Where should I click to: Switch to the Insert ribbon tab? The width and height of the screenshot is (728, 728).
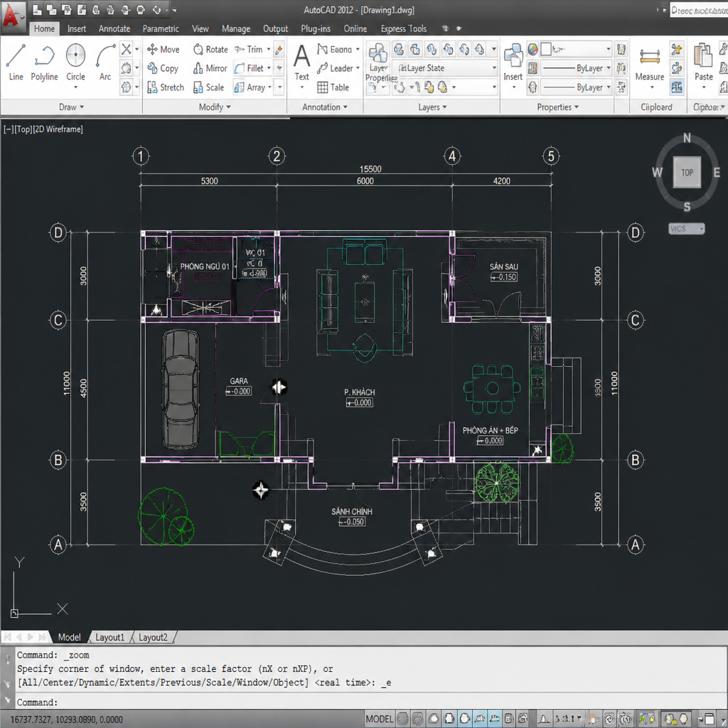[x=76, y=28]
